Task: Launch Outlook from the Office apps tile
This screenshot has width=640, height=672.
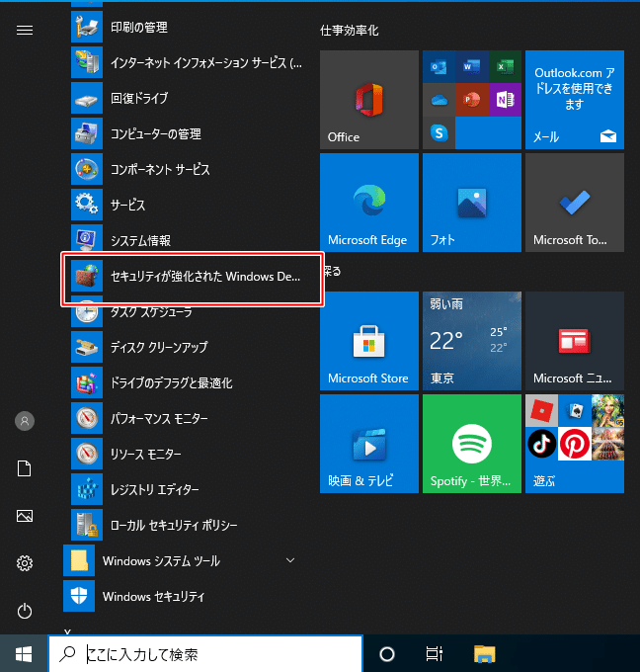Action: pyautogui.click(x=439, y=66)
